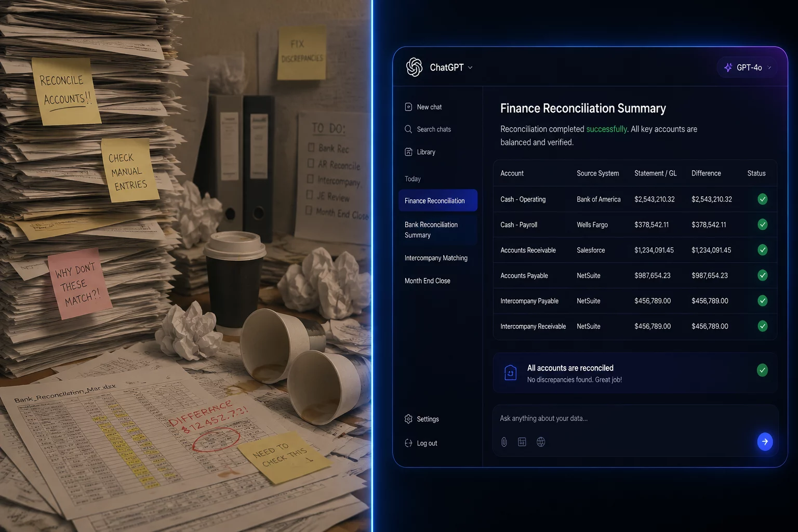Click No discrepancies found. Great job! text
Viewport: 798px width, 532px height.
[575, 380]
